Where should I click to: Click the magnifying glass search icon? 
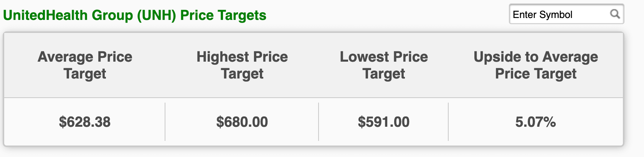[x=615, y=14]
